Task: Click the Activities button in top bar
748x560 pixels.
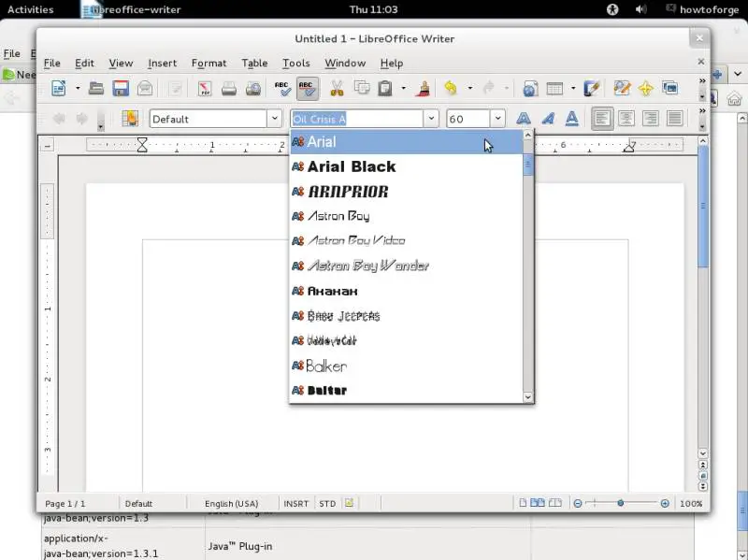Action: (x=31, y=9)
